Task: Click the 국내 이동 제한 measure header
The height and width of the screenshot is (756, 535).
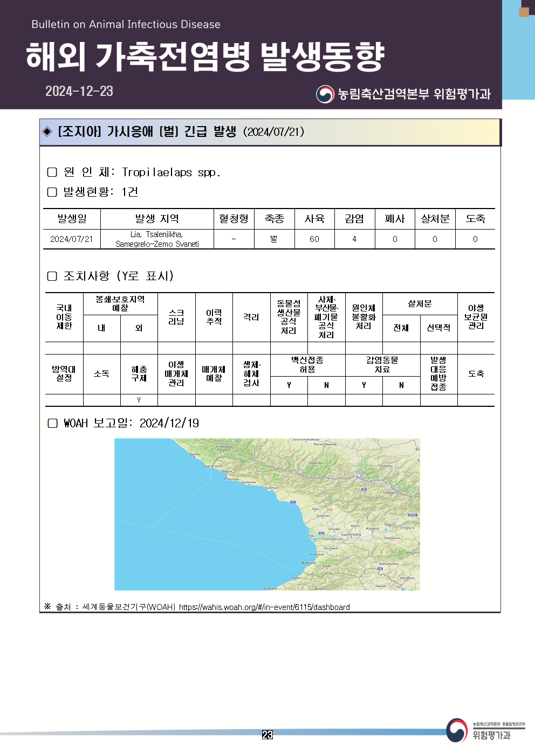Action: tap(64, 317)
